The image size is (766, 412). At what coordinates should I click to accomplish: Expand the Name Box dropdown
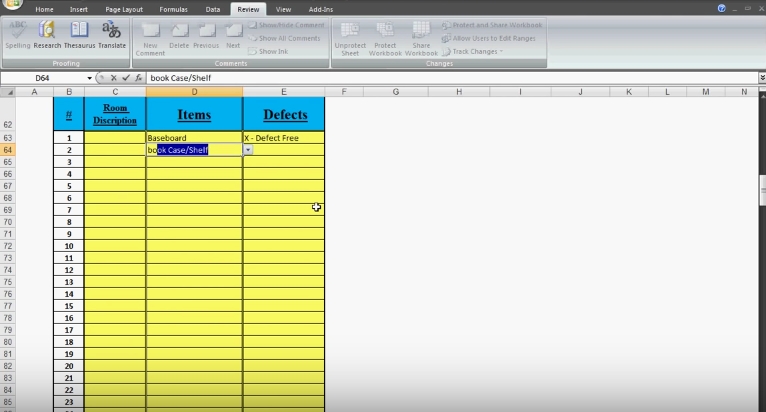click(89, 78)
